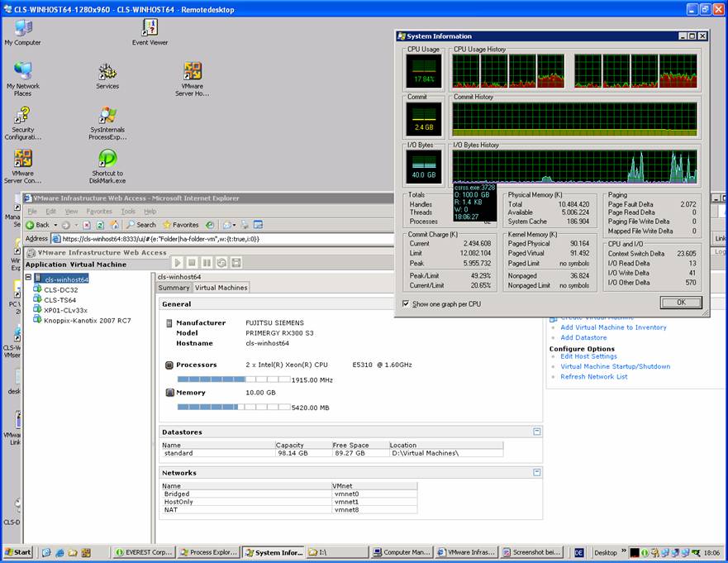Launch the Services desktop shortcut

pos(107,76)
